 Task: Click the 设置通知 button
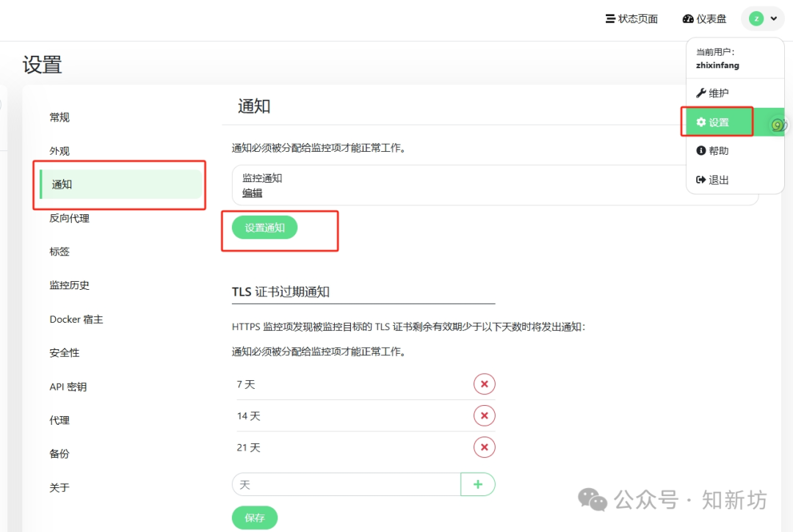pyautogui.click(x=264, y=227)
